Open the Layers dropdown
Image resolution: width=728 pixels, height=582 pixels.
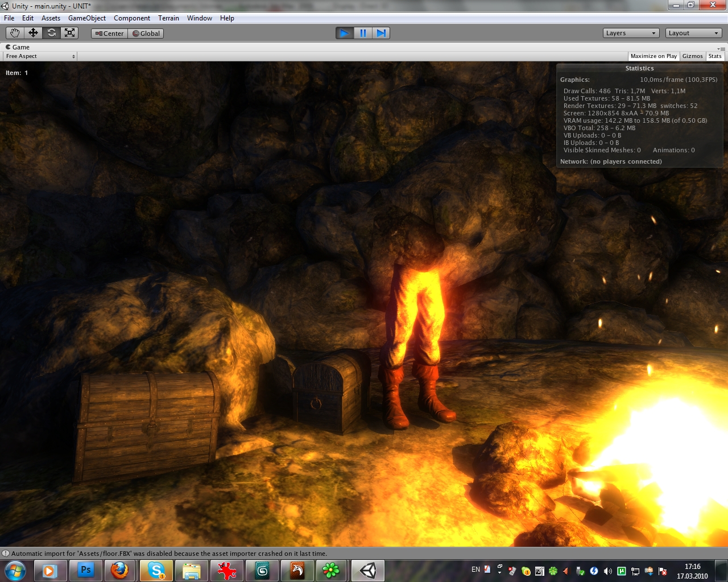coord(631,33)
